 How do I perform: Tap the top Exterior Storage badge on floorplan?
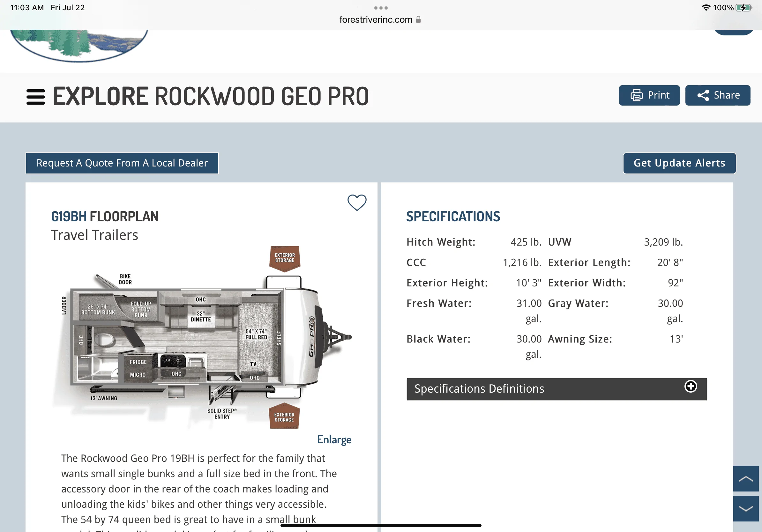(x=285, y=259)
